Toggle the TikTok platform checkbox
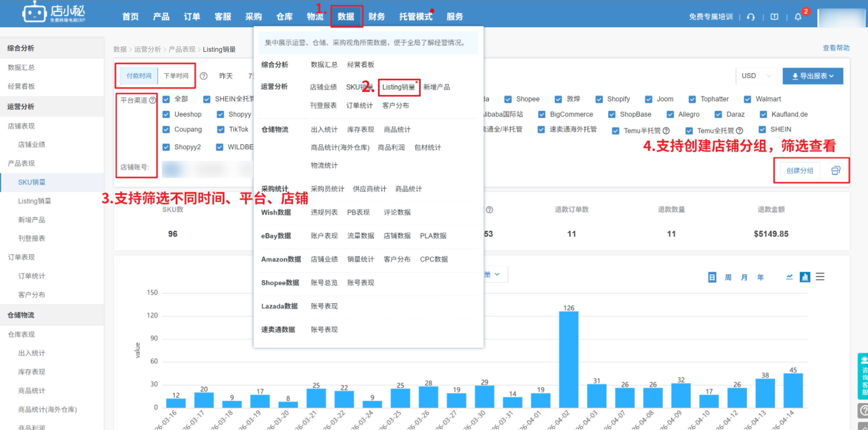The width and height of the screenshot is (868, 430). pos(221,130)
